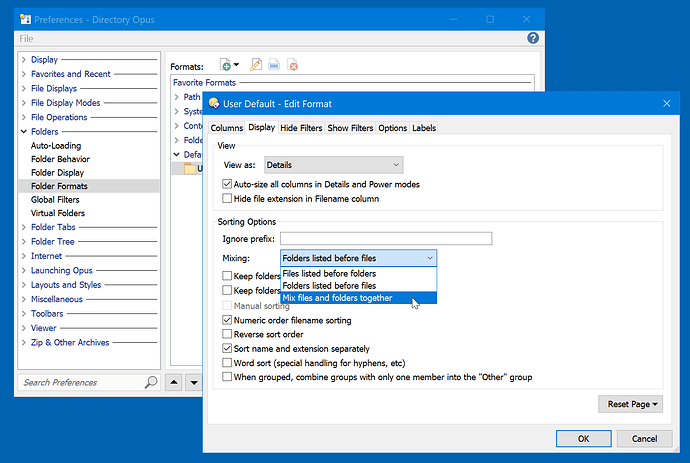The width and height of the screenshot is (690, 463).
Task: Expand the Miscellaneous category
Action: [24, 299]
